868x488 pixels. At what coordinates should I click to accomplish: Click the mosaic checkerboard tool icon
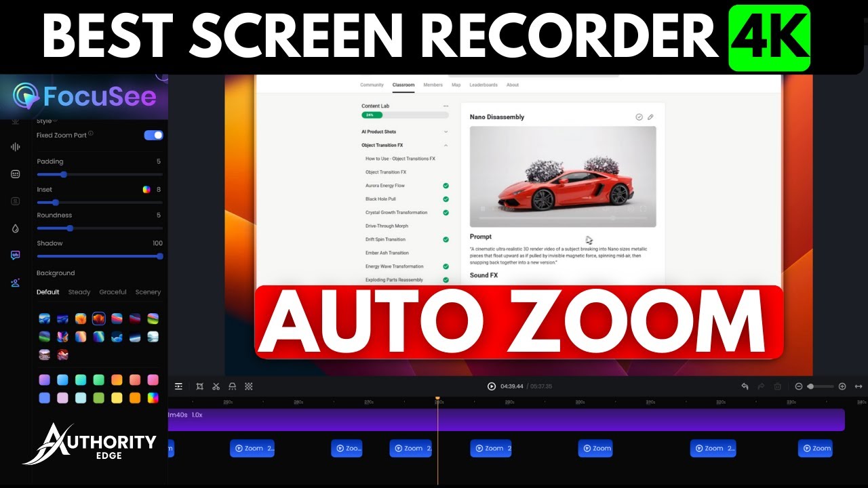click(249, 386)
